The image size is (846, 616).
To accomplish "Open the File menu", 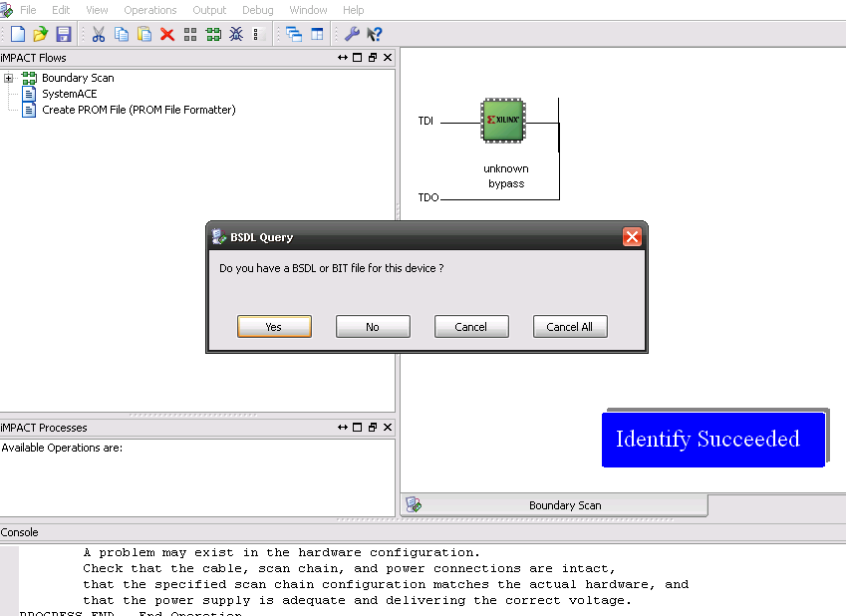I will coord(28,10).
